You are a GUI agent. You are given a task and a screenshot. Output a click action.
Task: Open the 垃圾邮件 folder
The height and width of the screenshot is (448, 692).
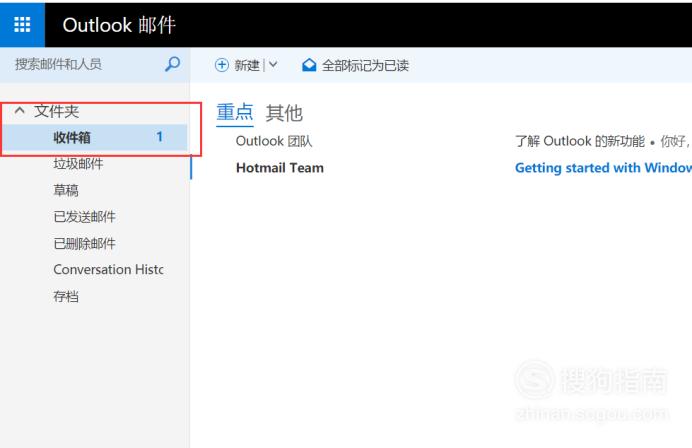click(78, 164)
